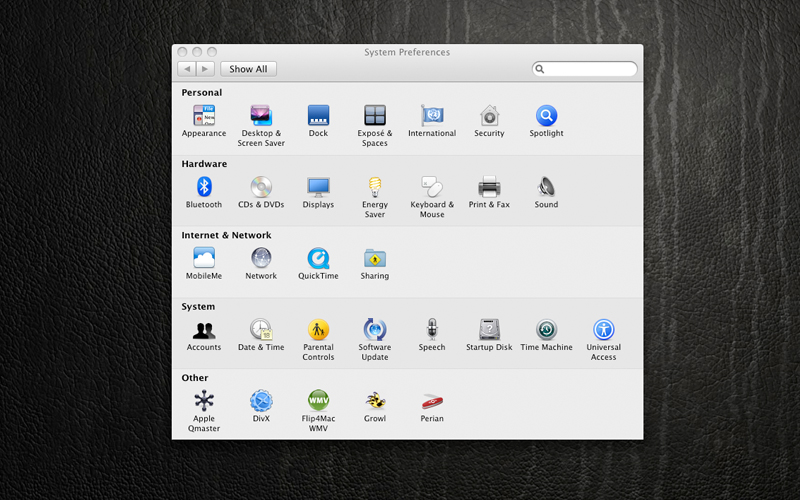Open Desktop & Screen Saver pane
Viewport: 800px width, 500px height.
coord(261,116)
